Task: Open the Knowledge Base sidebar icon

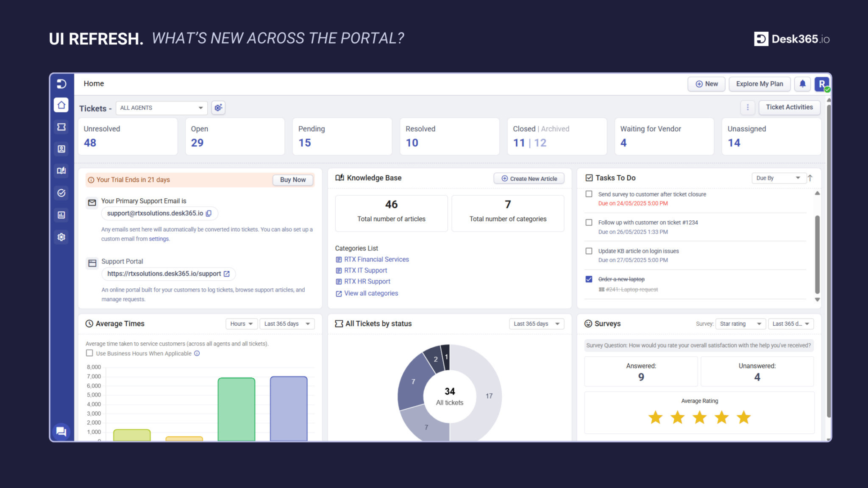Action: pos(61,171)
